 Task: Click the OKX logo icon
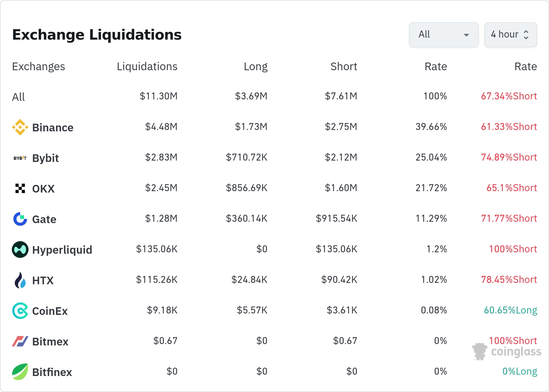(20, 188)
